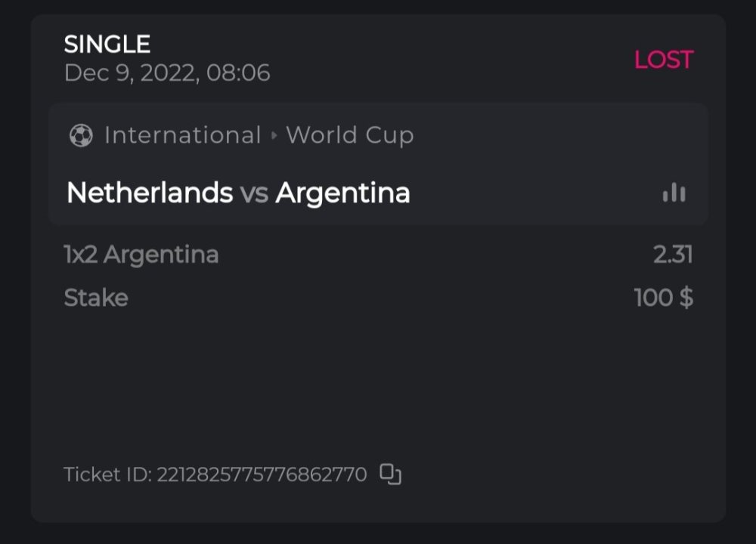Copy the ticket ID with copy icon

click(x=390, y=474)
